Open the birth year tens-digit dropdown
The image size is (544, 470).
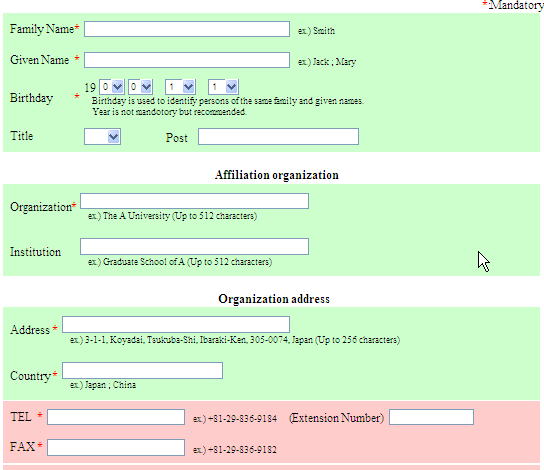[x=111, y=87]
